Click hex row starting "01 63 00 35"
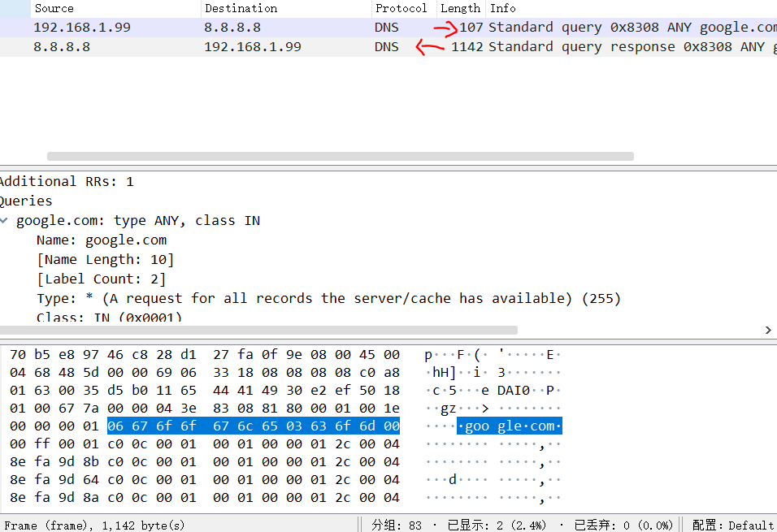Viewport: 777px width, 532px height. [205, 391]
